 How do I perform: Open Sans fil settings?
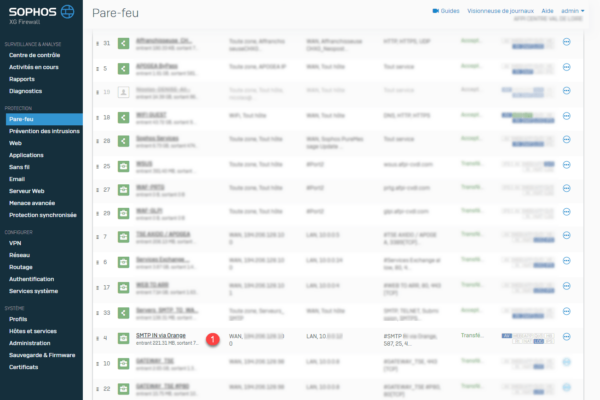tap(19, 167)
